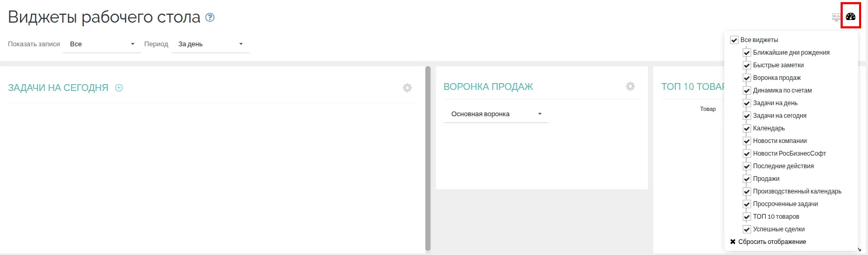Click the dashboard gauge widgets icon
Image resolution: width=868 pixels, height=255 pixels.
pos(851,17)
